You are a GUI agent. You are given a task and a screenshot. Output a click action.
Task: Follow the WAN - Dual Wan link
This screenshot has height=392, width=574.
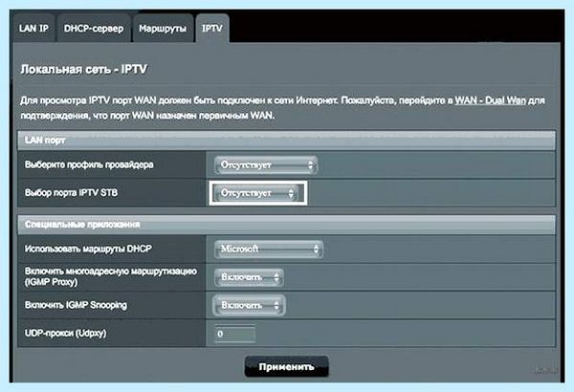[x=490, y=100]
